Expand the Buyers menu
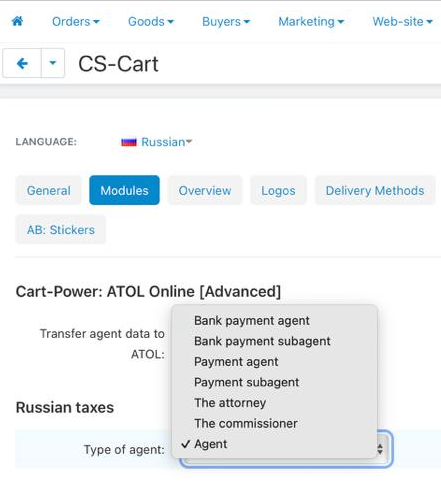 pos(226,22)
